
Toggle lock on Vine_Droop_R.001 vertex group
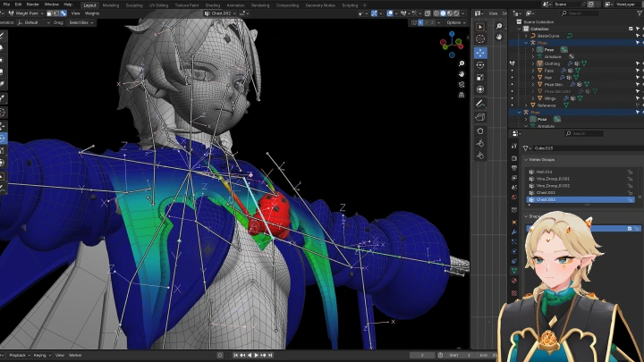tap(630, 179)
